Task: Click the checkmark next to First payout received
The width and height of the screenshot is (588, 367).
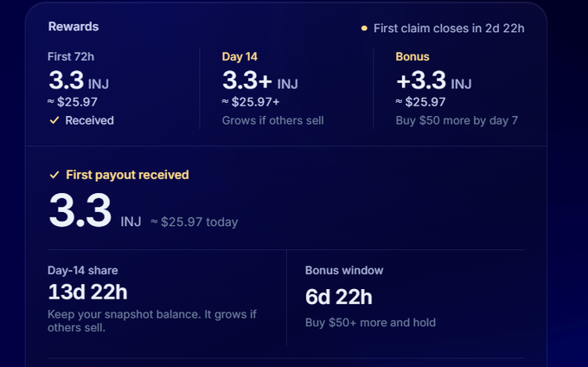Action: (x=54, y=175)
